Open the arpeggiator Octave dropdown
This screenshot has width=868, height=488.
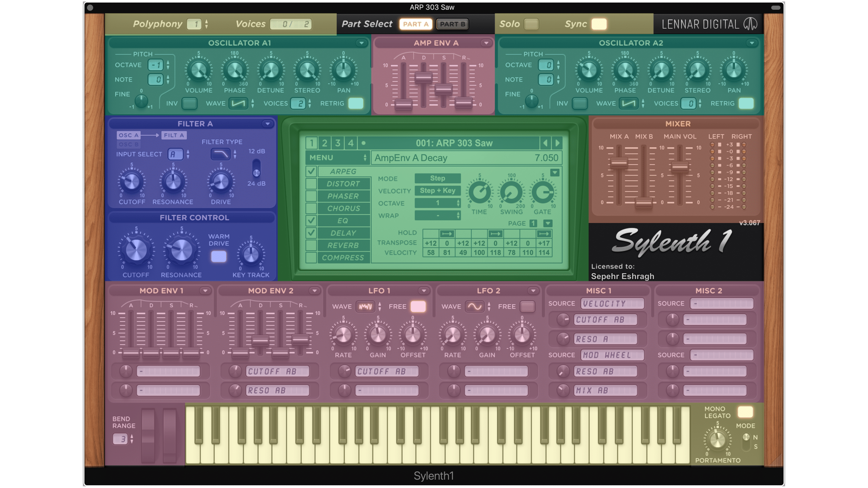tap(437, 203)
